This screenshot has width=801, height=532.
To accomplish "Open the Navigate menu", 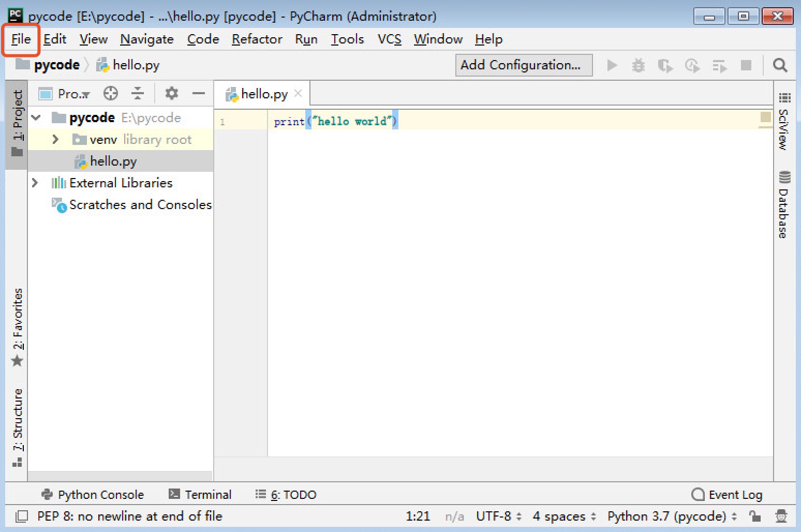I will (147, 39).
